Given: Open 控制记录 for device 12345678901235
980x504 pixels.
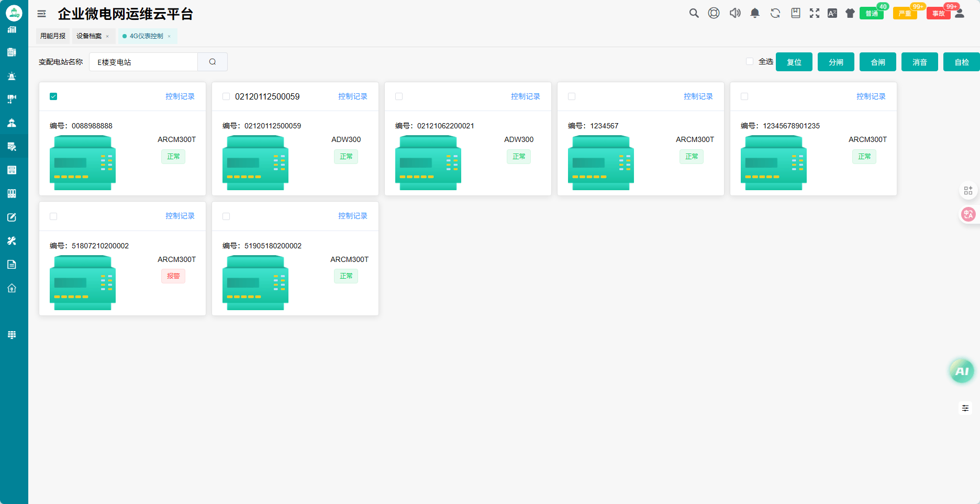Looking at the screenshot, I should pyautogui.click(x=871, y=96).
